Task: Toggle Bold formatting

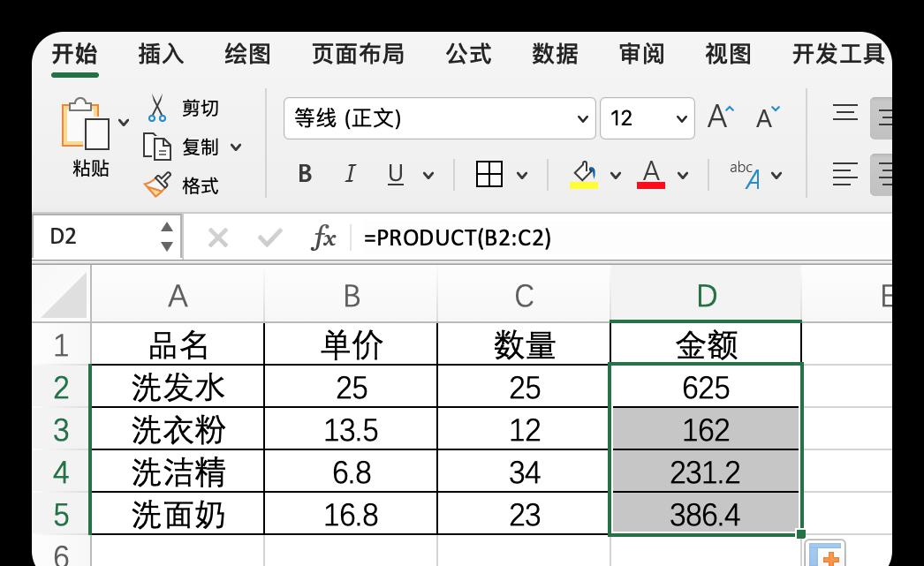Action: click(x=305, y=174)
